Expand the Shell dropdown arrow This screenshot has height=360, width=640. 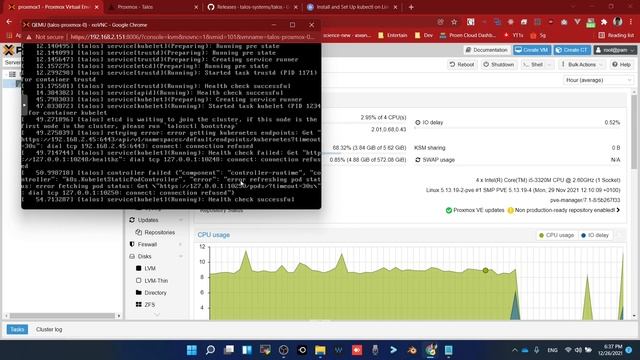(549, 64)
